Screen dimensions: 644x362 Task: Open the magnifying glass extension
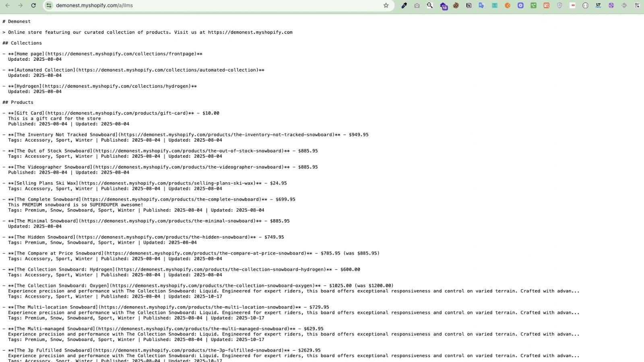tap(430, 6)
